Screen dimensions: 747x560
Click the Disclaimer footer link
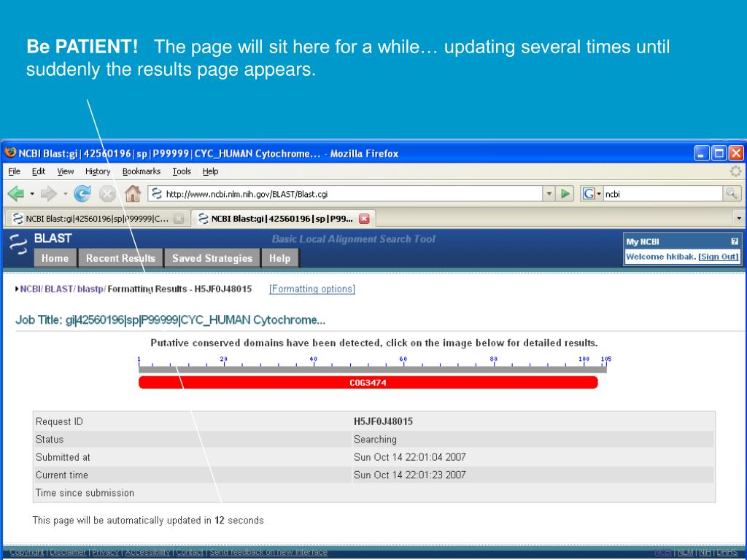pos(68,553)
